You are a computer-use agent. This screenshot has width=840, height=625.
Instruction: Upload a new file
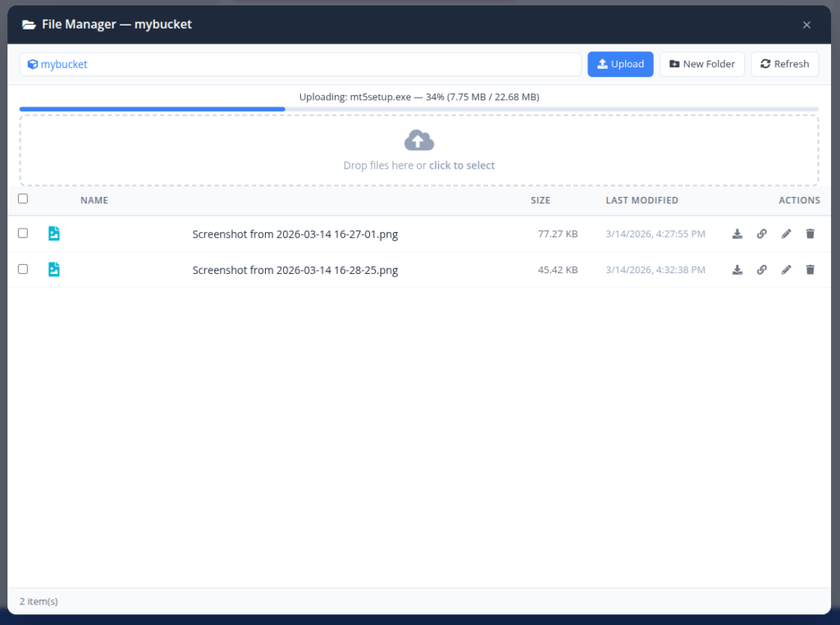(620, 64)
